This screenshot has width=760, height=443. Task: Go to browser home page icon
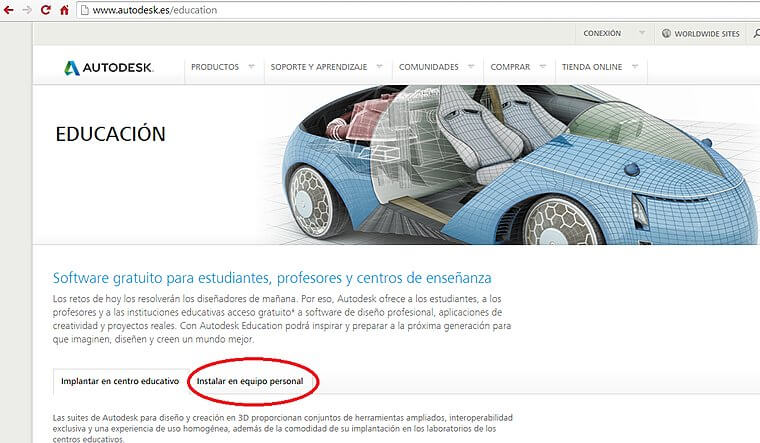(64, 10)
